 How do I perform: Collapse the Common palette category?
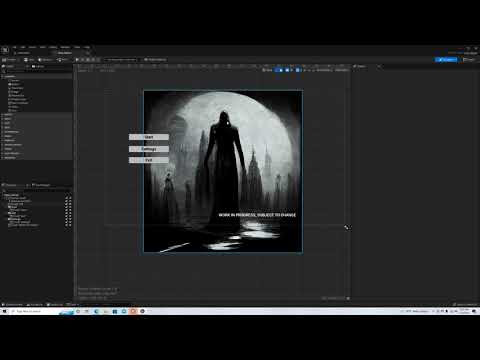(x=2, y=76)
